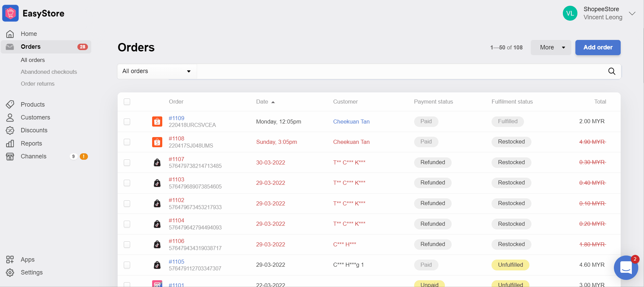The height and width of the screenshot is (287, 644).
Task: Expand the ShopeeStore account chevron
Action: (632, 14)
